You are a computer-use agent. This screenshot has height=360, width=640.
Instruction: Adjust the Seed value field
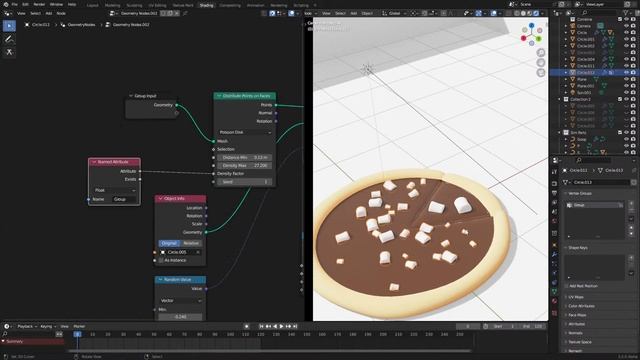coord(244,182)
